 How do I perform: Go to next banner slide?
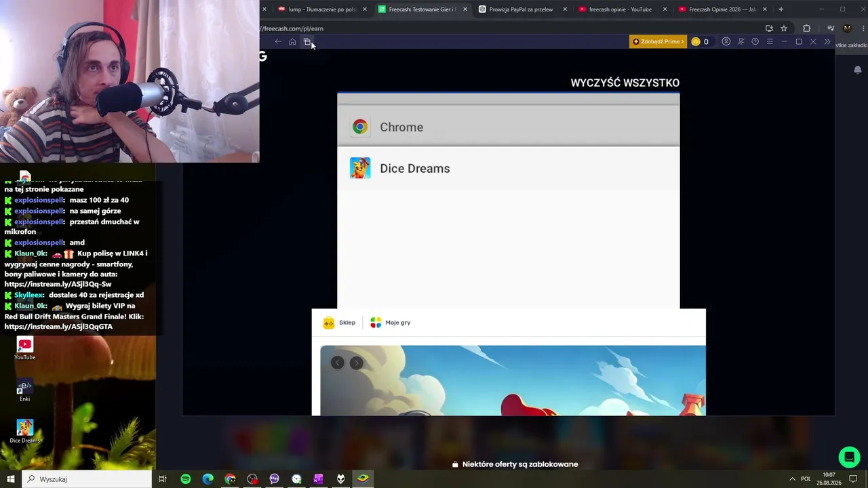(x=356, y=363)
